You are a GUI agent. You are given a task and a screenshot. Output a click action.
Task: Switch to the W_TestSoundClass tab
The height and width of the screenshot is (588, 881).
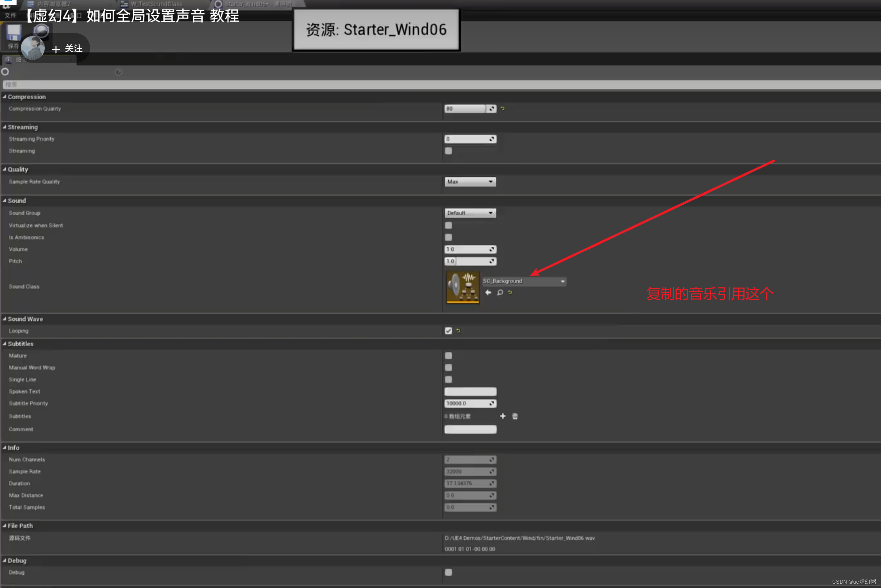[x=156, y=4]
